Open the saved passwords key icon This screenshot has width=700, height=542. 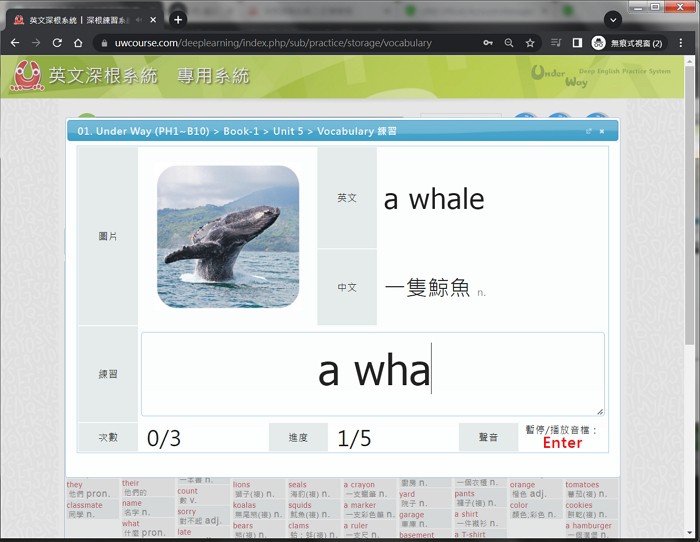click(488, 43)
